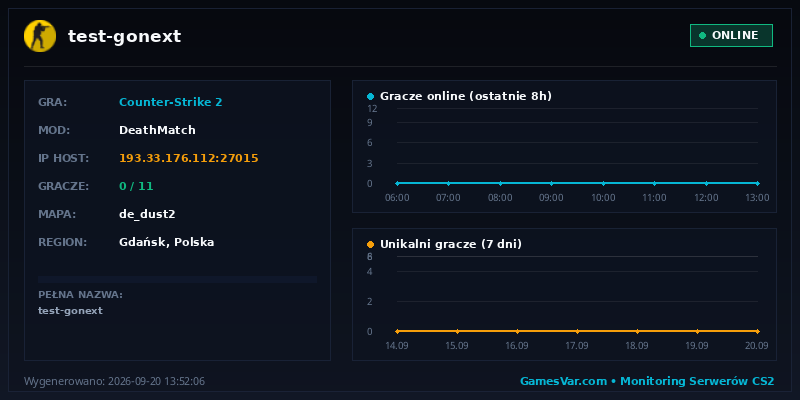Click the REGION label
Viewport: 800px width, 400px height.
point(62,242)
